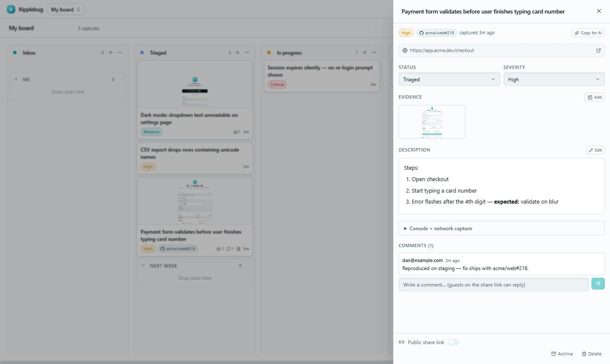The width and height of the screenshot is (610, 364).
Task: Click the Payment form card screenshot thumbnail
Action: tap(195, 201)
